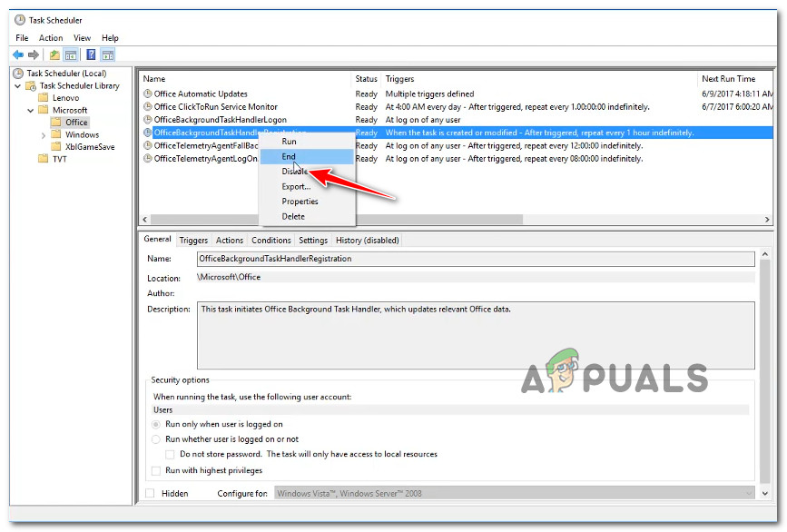Click inside the Description text box

pyautogui.click(x=476, y=335)
